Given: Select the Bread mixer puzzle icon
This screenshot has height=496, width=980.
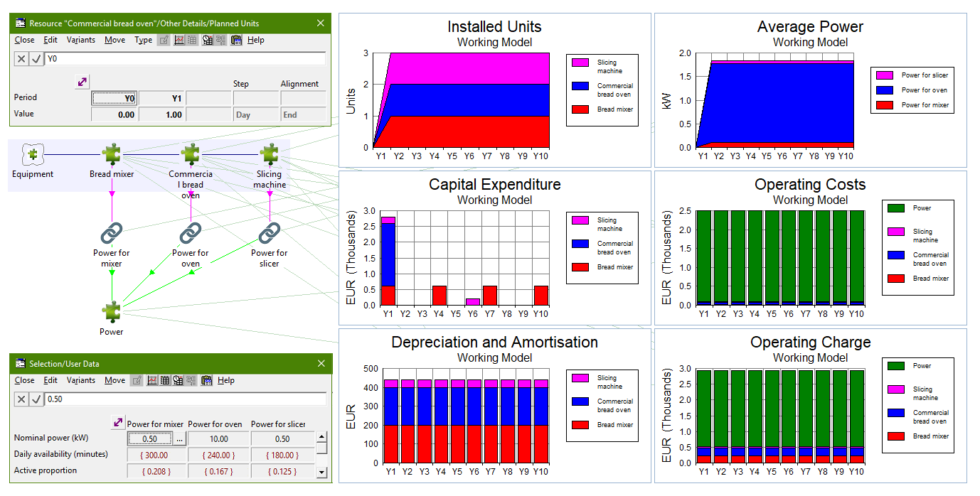Looking at the screenshot, I should tap(112, 154).
